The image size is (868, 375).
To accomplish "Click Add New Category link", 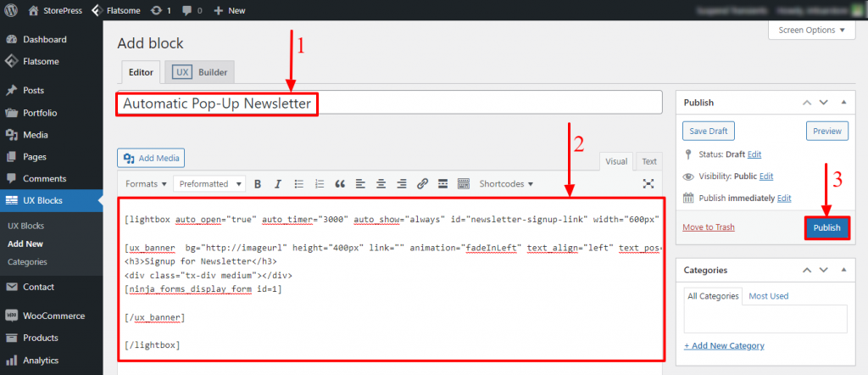I will [724, 345].
